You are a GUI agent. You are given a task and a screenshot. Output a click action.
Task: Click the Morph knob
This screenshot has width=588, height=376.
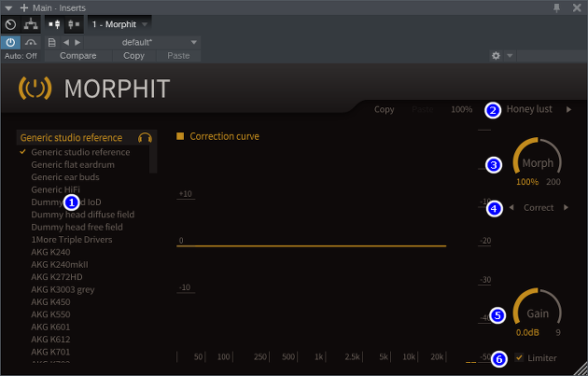click(x=538, y=157)
